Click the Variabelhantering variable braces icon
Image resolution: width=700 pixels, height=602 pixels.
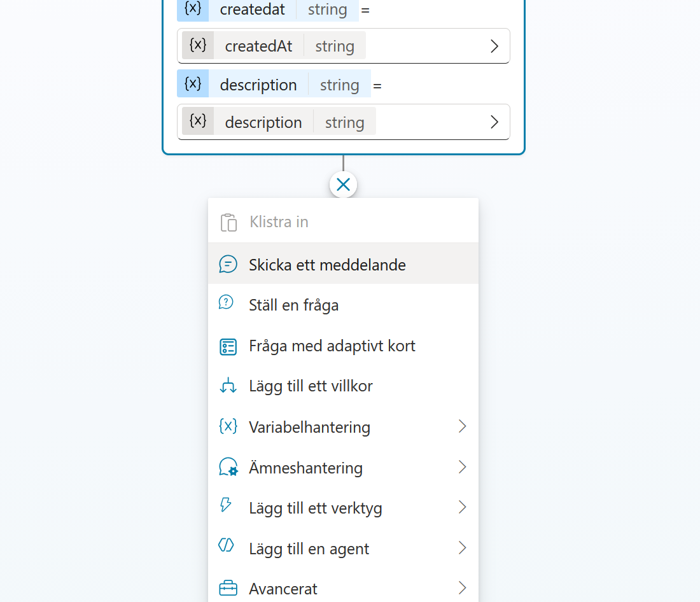(228, 426)
